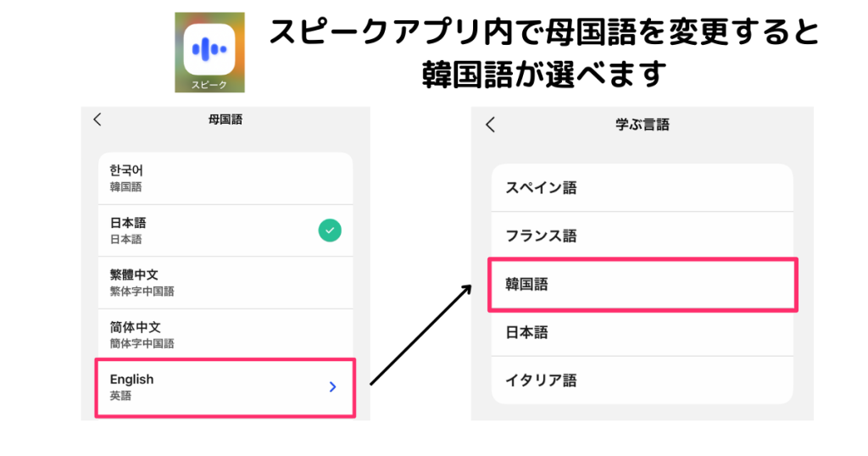
Task: Click the 韓国語 subtitle under 한국어
Action: click(x=126, y=186)
